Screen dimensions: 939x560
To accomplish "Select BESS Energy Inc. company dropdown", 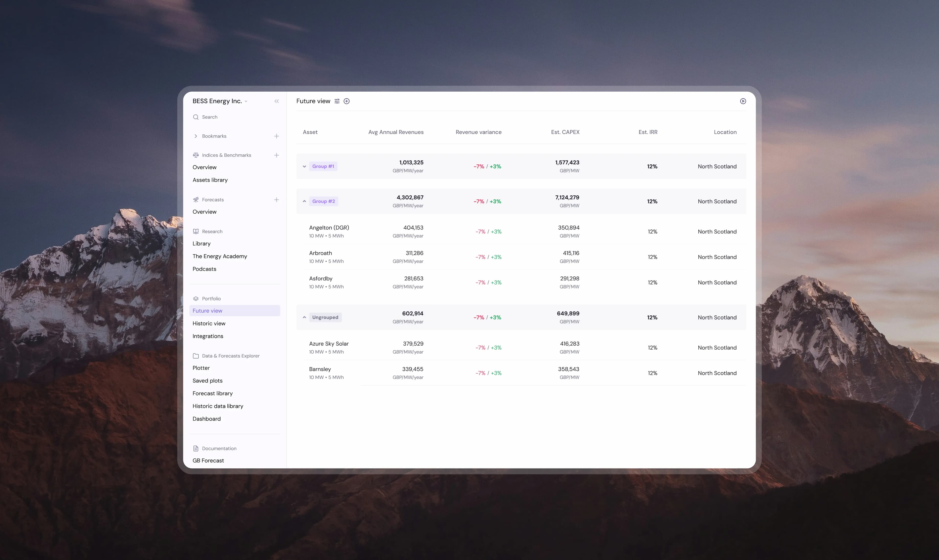I will tap(219, 101).
